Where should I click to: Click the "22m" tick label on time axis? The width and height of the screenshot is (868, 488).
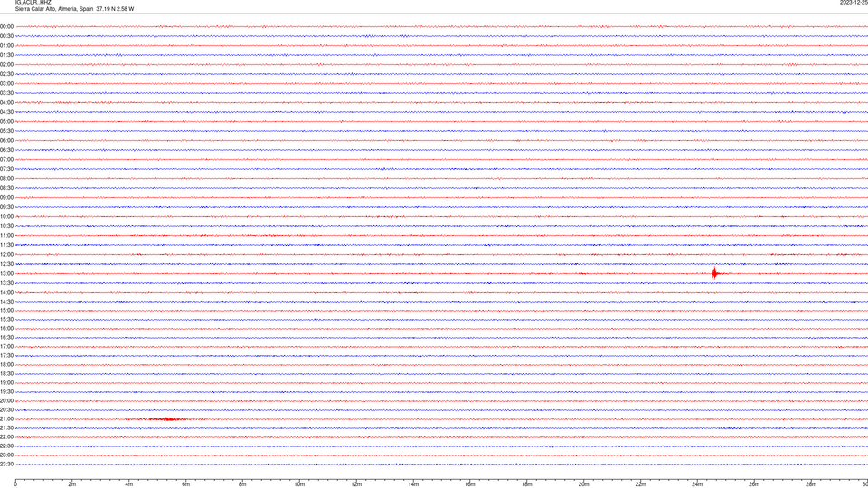click(x=640, y=484)
